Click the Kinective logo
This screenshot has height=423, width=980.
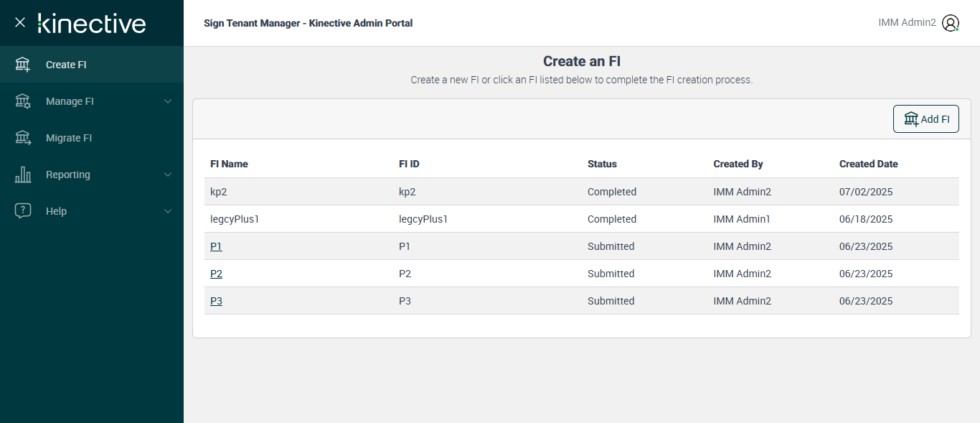[x=92, y=23]
